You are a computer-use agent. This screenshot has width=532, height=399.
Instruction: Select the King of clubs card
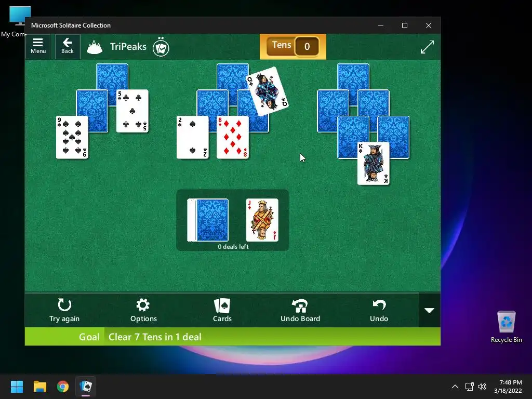(x=373, y=164)
